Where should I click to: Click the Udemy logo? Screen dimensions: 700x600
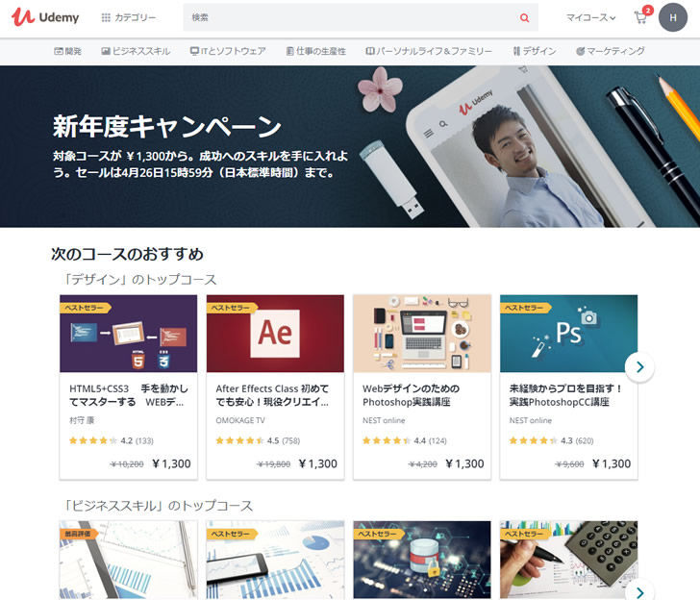[x=45, y=17]
